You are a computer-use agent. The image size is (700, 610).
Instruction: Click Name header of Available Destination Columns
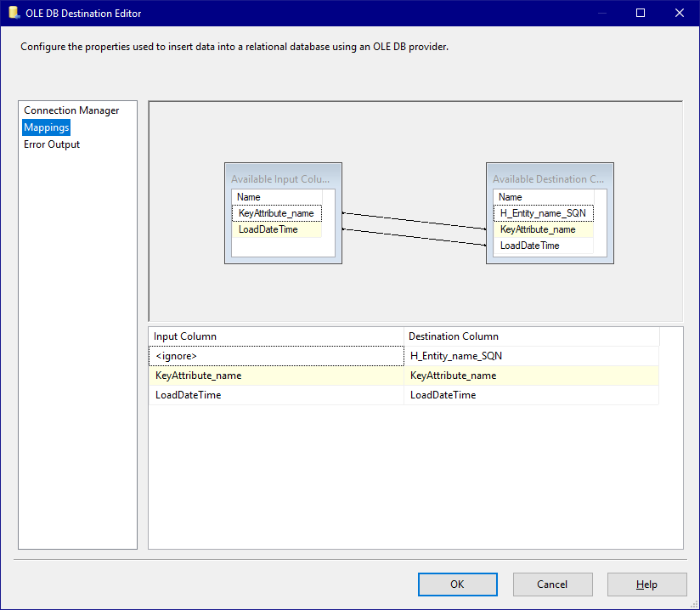tap(544, 197)
